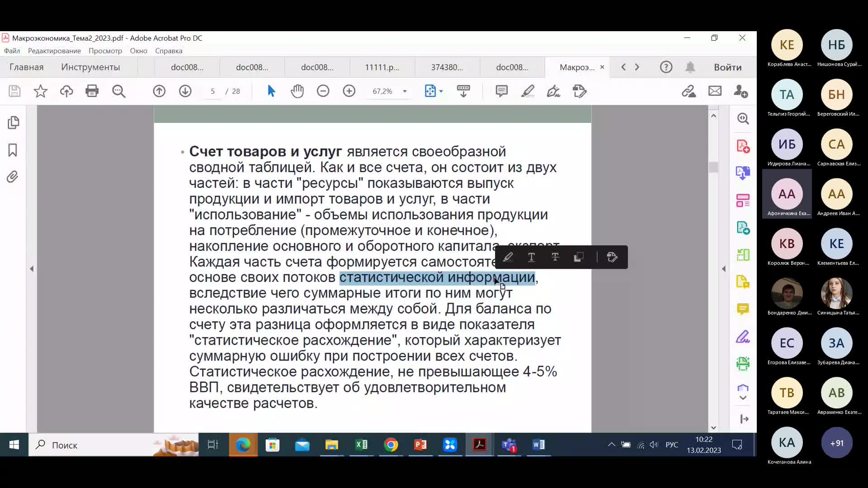Copy the selected text in the floating toolbar
Image resolution: width=868 pixels, height=488 pixels.
pyautogui.click(x=579, y=257)
